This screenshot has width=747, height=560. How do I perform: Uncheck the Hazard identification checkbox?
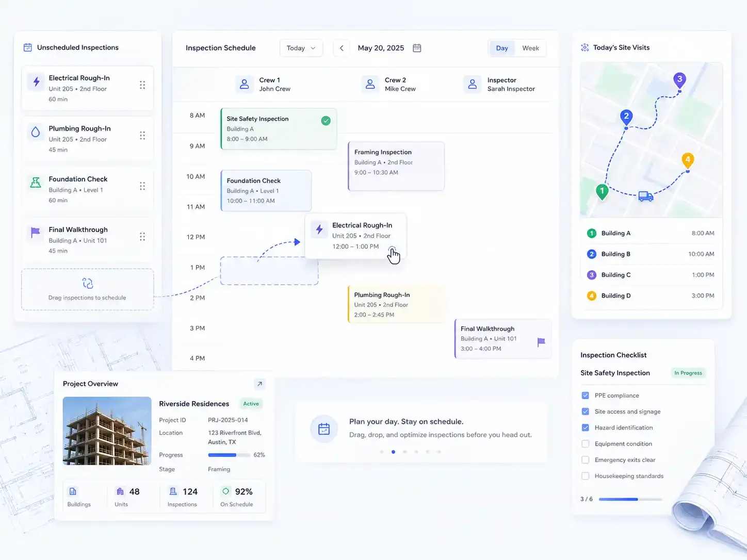coord(585,427)
